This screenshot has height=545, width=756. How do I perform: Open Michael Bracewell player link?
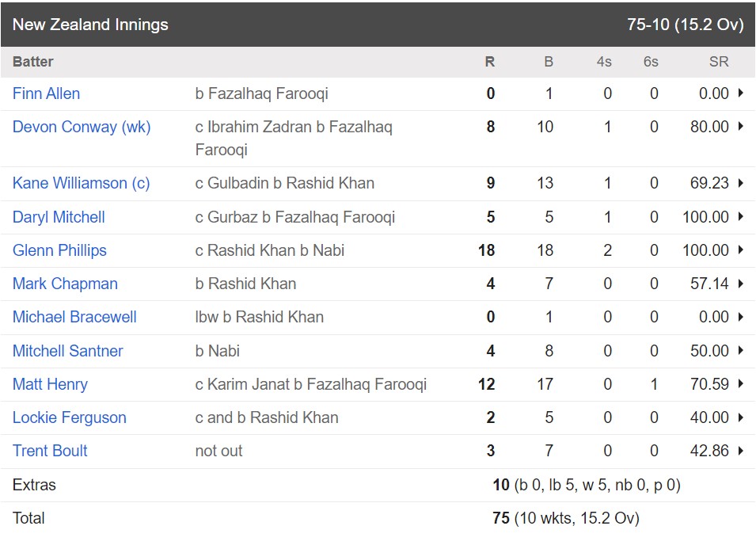(x=74, y=317)
